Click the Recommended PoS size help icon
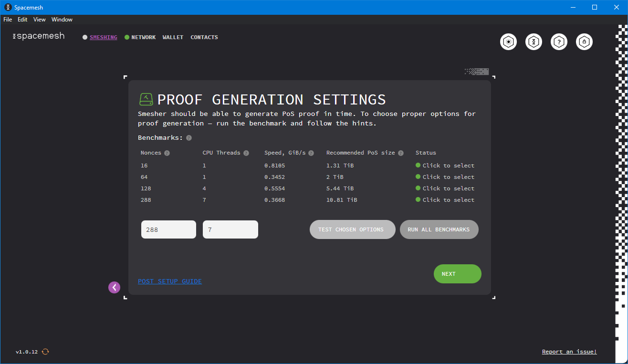This screenshot has height=364, width=628. 401,153
